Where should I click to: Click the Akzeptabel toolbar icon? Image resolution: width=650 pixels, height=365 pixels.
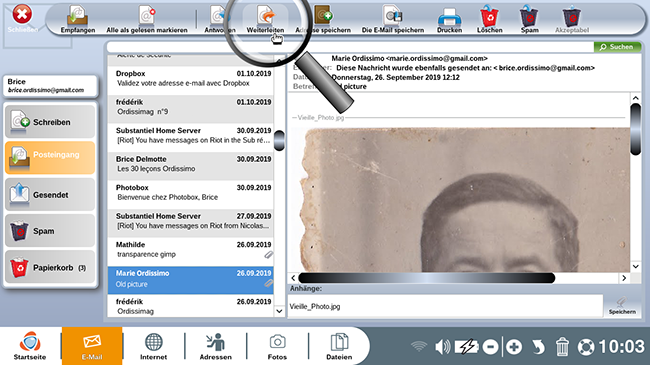click(x=572, y=19)
